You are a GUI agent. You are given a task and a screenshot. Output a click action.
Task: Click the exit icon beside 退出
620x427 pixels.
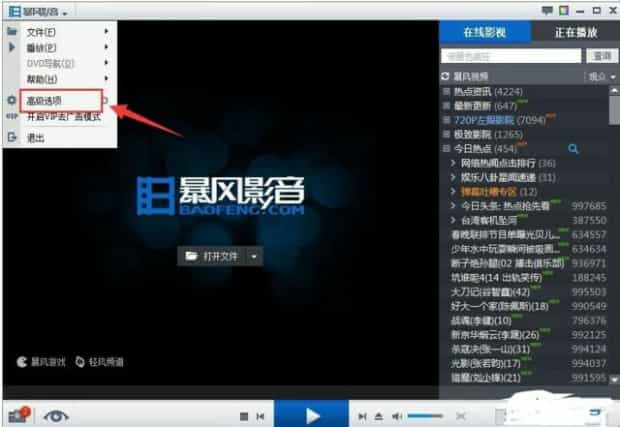point(12,137)
